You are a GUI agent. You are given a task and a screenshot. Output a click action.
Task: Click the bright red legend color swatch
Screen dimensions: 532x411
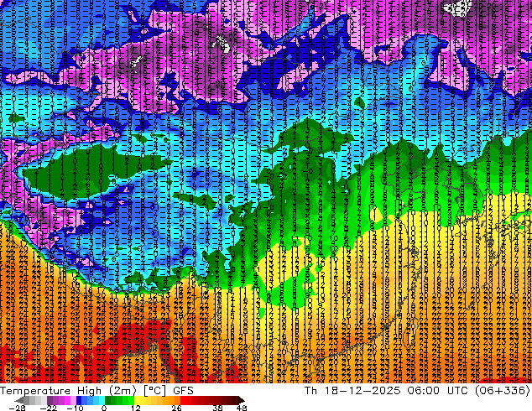click(183, 400)
